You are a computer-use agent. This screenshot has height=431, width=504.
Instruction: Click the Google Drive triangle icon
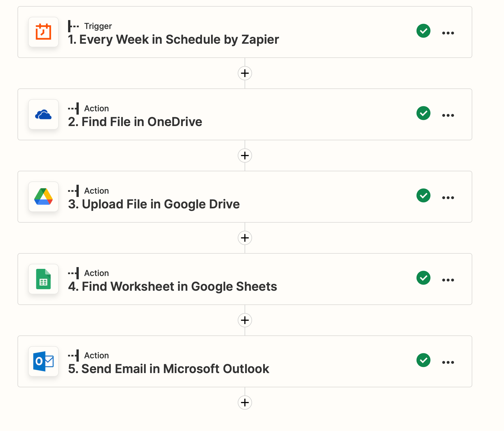(x=43, y=197)
